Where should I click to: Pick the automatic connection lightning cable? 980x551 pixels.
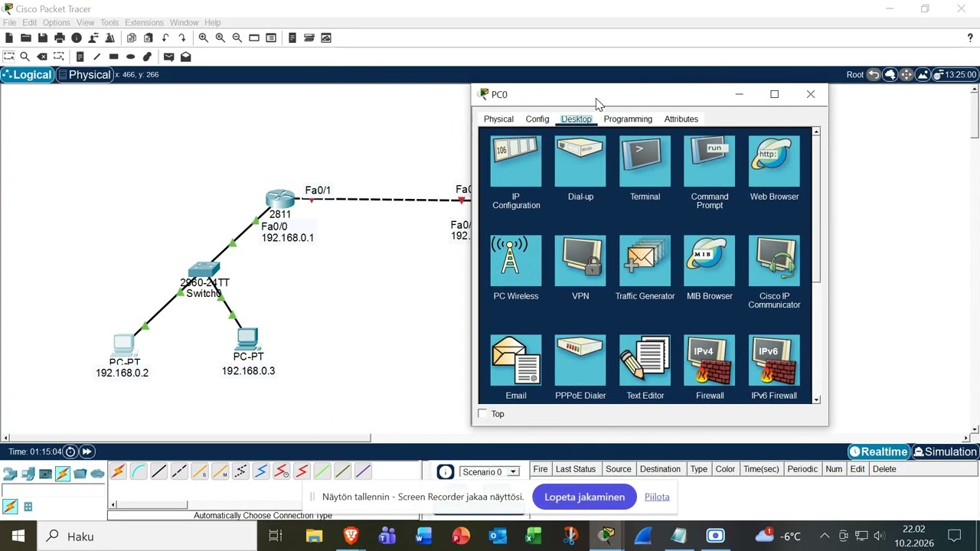[x=118, y=471]
